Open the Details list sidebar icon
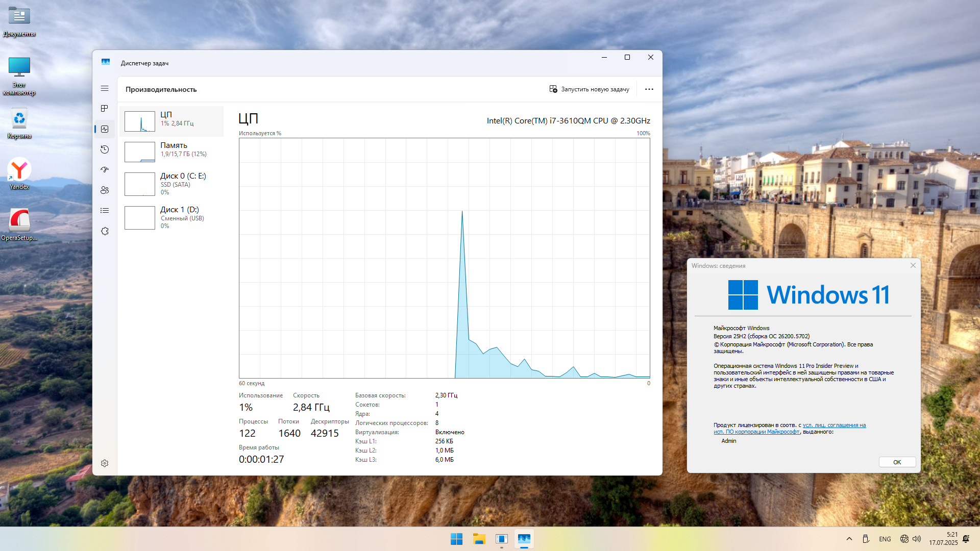The image size is (980, 551). click(105, 211)
